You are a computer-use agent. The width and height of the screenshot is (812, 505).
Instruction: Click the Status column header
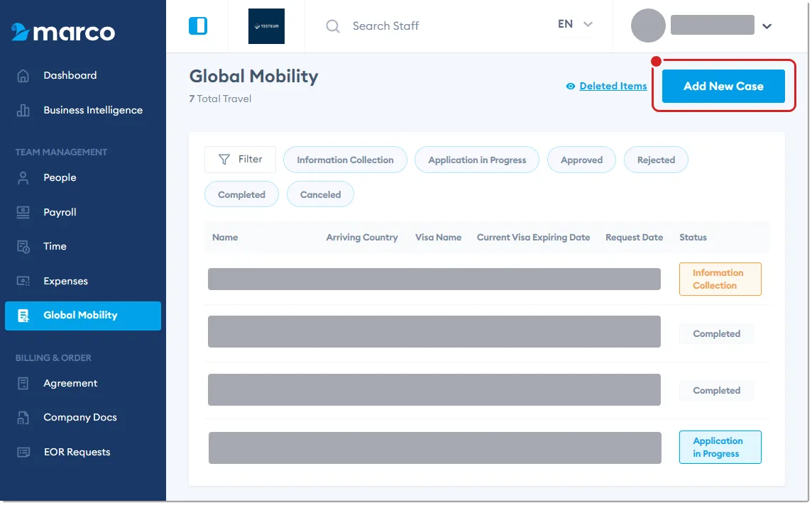(x=693, y=238)
